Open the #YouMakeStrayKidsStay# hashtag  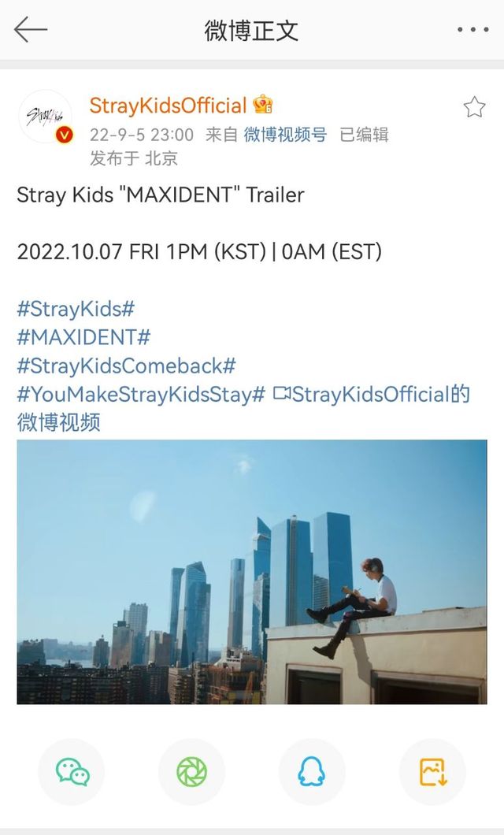pyautogui.click(x=141, y=395)
